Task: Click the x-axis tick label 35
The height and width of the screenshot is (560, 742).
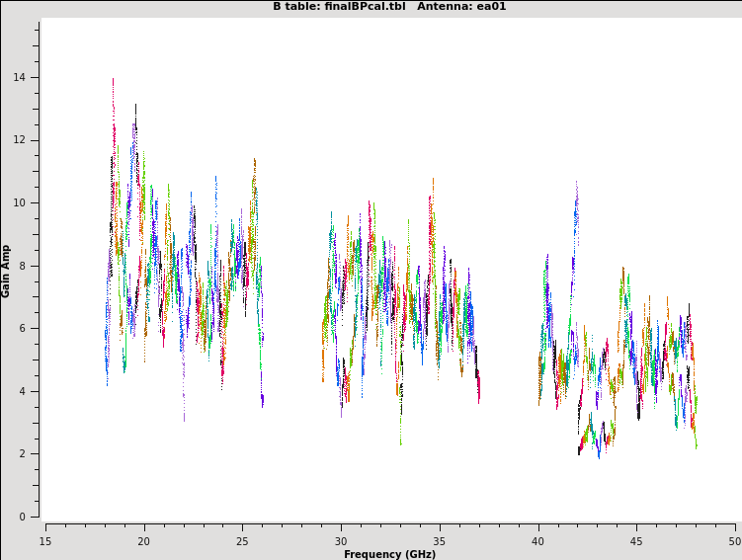Action: (x=440, y=541)
